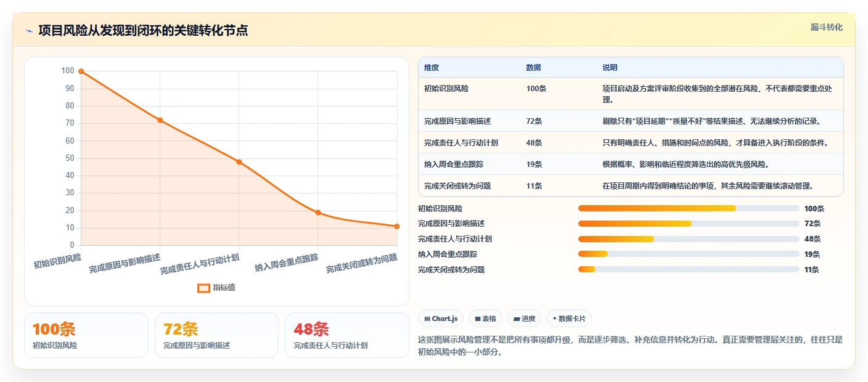
Task: Select the chart point for 完成责任人与行动计划
Action: [239, 162]
